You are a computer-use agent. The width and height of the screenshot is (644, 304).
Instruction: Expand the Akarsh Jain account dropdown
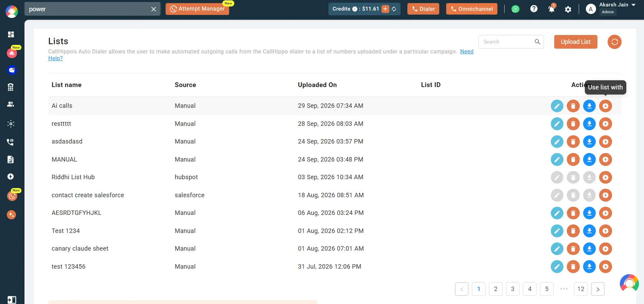coord(633,5)
